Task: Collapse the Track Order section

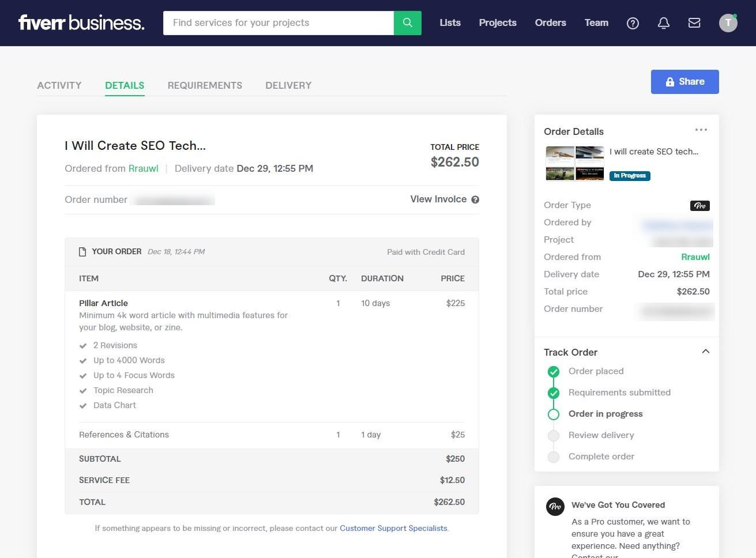Action: pos(705,352)
